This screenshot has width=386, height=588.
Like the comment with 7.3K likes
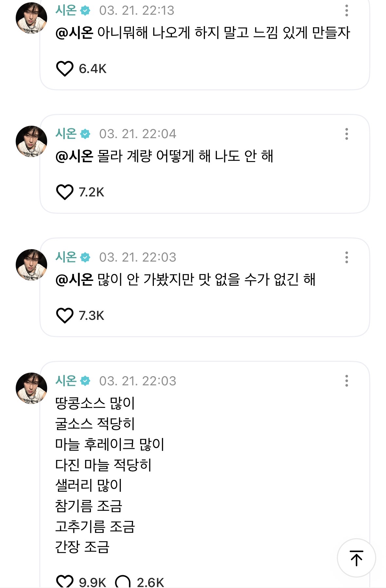64,316
